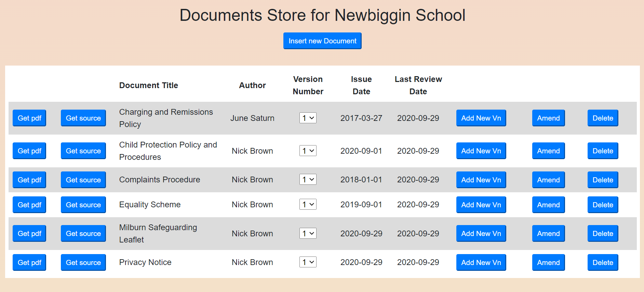Click the Author column header
Image resolution: width=644 pixels, height=292 pixels.
[252, 85]
